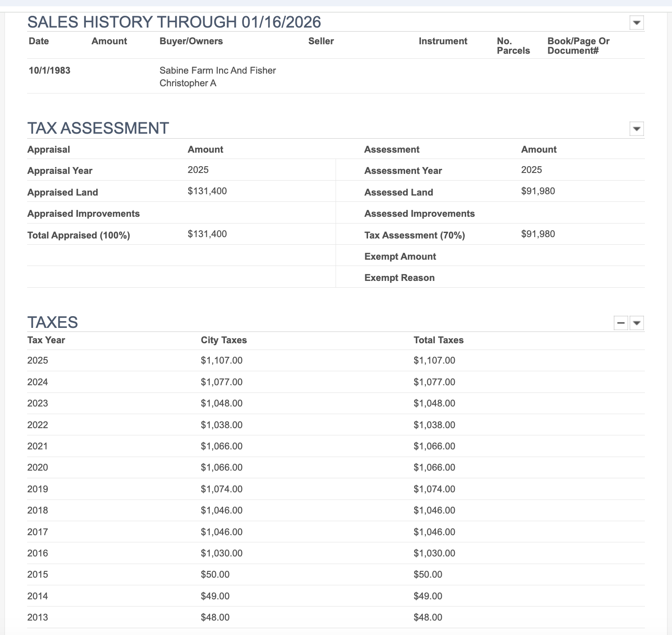Click the Exempt Reason field
Image resolution: width=672 pixels, height=635 pixels.
(x=399, y=277)
